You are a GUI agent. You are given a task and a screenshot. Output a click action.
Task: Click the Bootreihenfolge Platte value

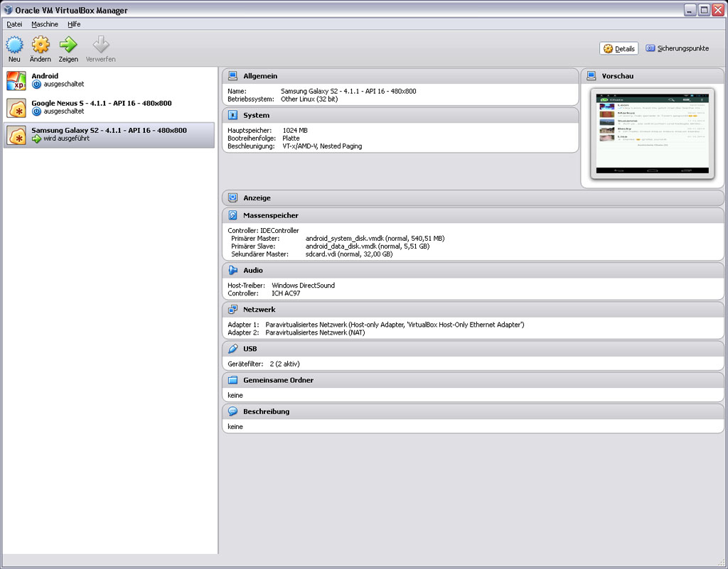click(x=291, y=139)
